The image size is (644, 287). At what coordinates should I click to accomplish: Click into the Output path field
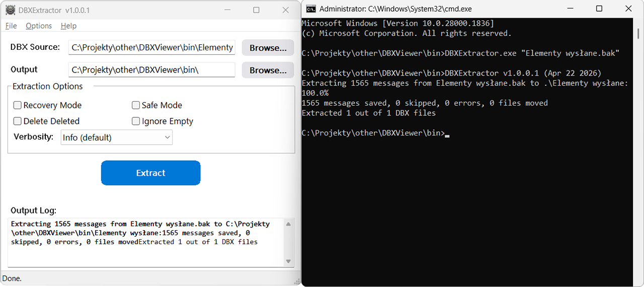[x=151, y=70]
